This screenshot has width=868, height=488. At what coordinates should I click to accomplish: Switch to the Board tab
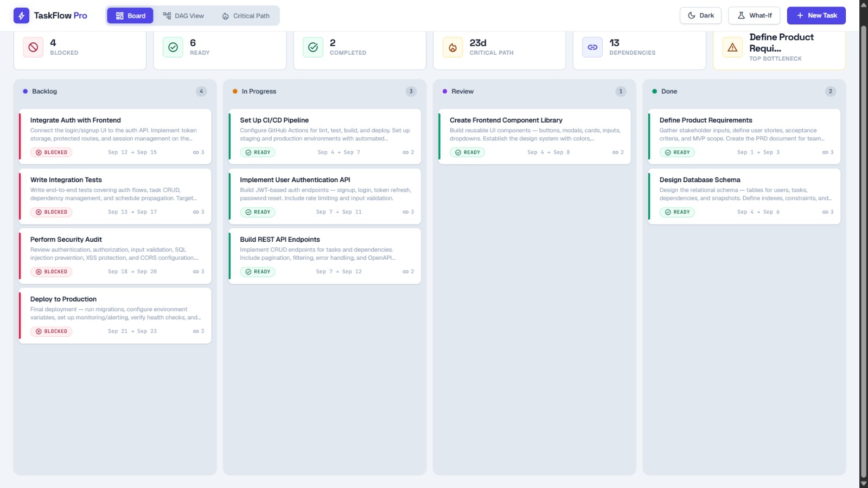coord(130,16)
